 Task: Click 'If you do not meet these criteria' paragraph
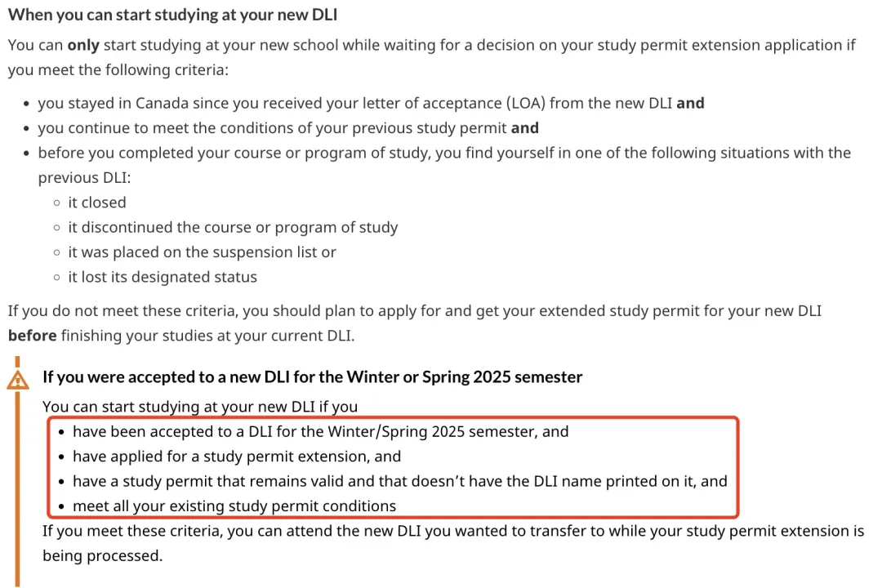point(415,323)
